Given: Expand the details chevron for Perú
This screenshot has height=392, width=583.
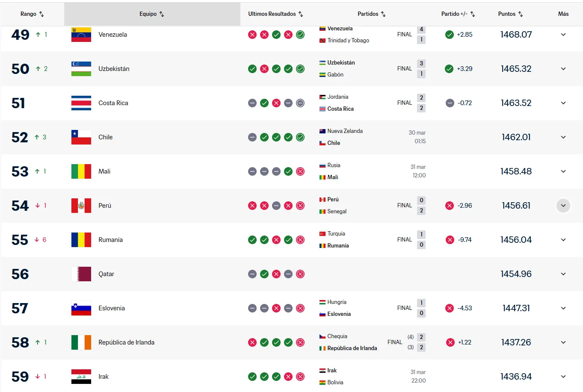Looking at the screenshot, I should pyautogui.click(x=563, y=206).
